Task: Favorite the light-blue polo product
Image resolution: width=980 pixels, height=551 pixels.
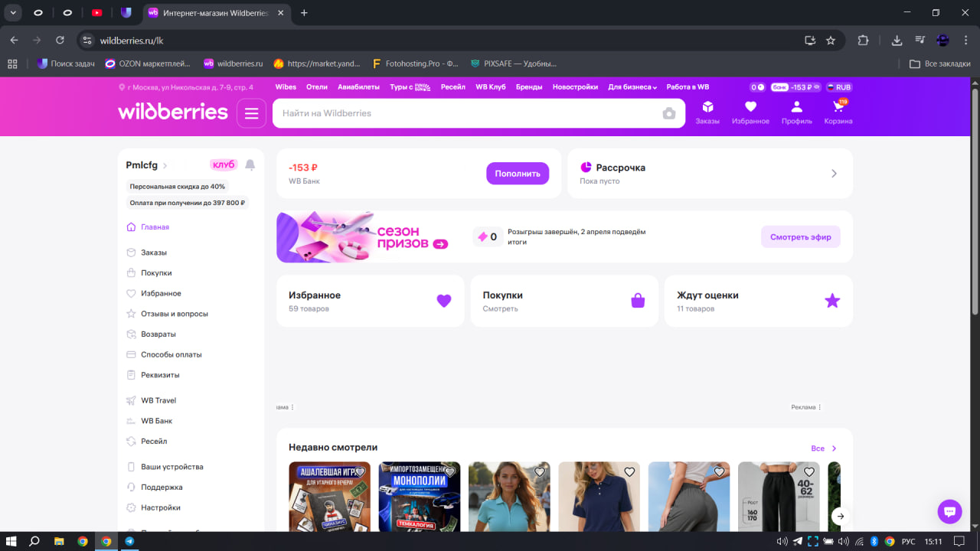Action: [540, 472]
